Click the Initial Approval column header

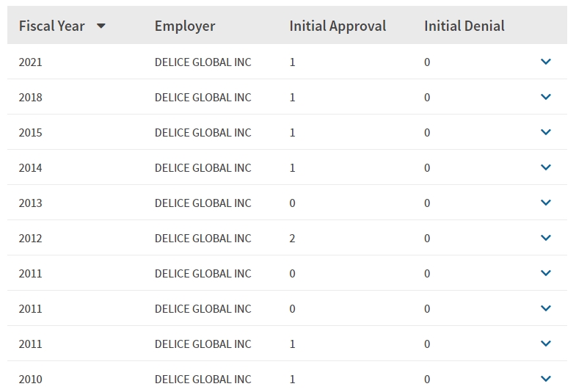pyautogui.click(x=338, y=26)
